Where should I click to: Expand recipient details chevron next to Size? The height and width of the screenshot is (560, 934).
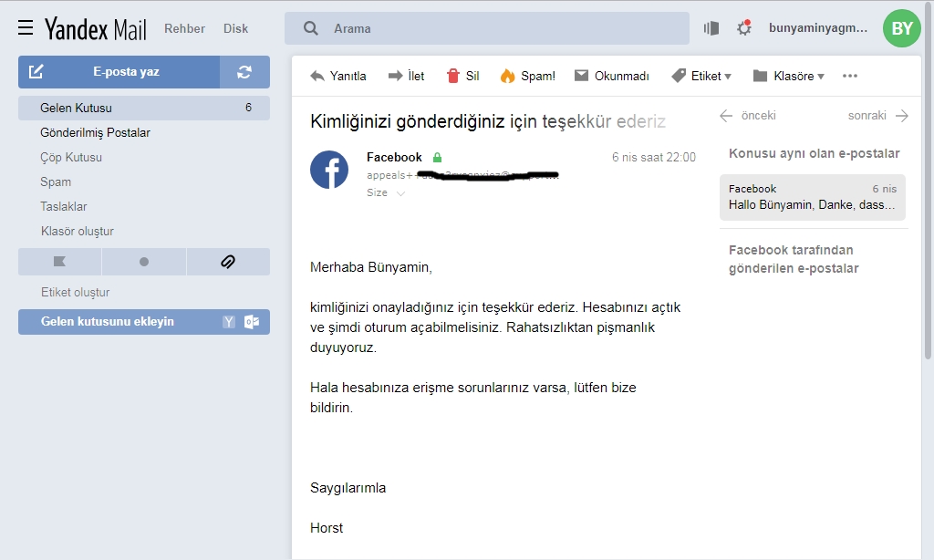[401, 193]
